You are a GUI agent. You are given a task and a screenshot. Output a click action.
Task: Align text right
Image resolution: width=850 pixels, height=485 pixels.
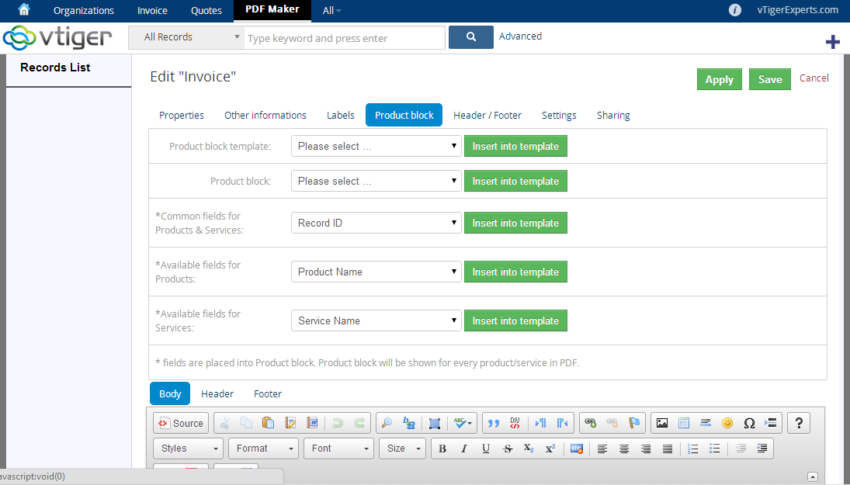pyautogui.click(x=646, y=449)
